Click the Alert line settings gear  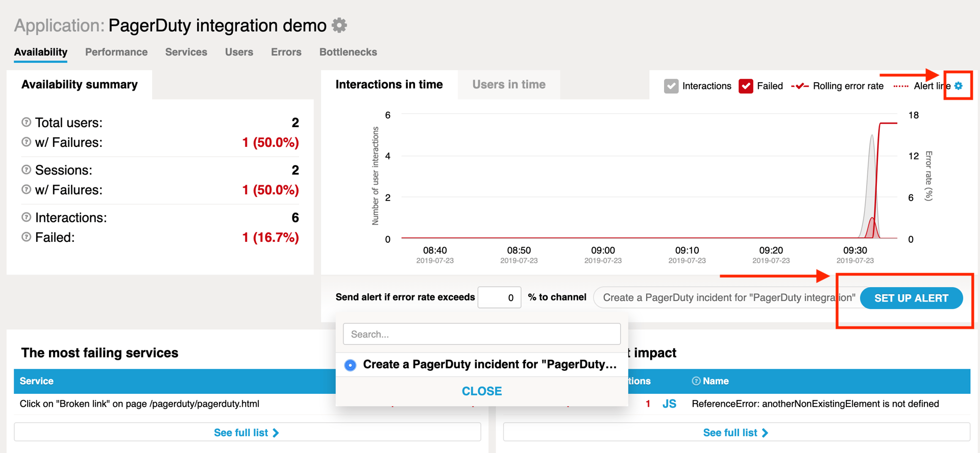(x=959, y=86)
